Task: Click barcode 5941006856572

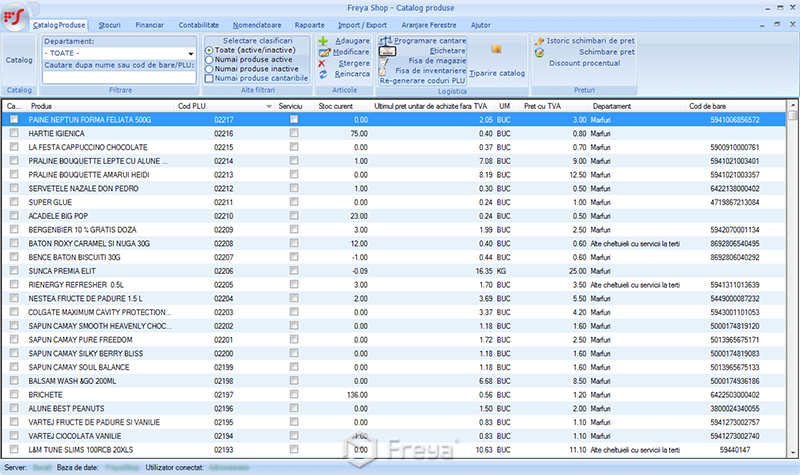Action: pyautogui.click(x=735, y=120)
